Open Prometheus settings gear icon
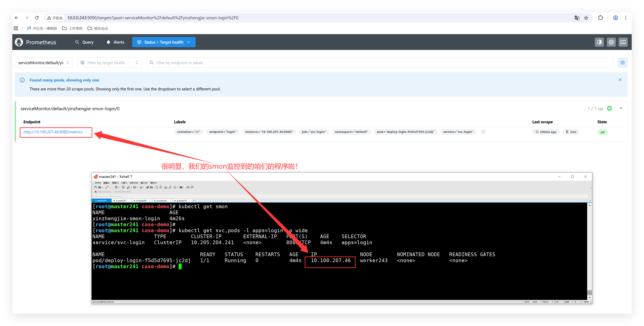This screenshot has height=326, width=644. (x=611, y=42)
